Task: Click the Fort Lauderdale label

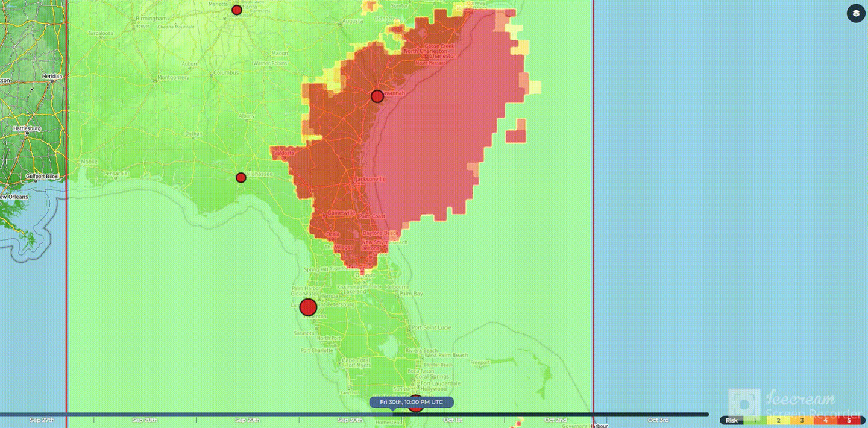Action: [441, 383]
